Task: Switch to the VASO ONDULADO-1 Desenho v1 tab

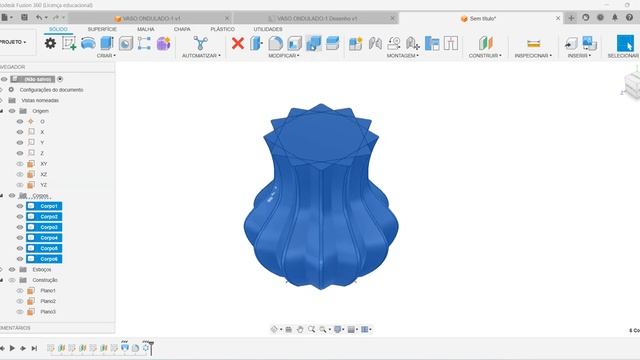Action: (316, 18)
